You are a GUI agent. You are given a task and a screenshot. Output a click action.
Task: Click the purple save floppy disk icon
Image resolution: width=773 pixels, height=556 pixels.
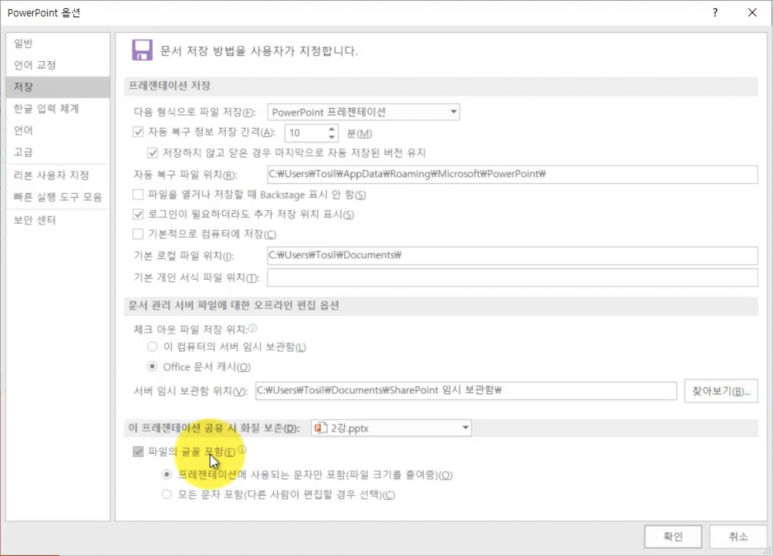142,50
